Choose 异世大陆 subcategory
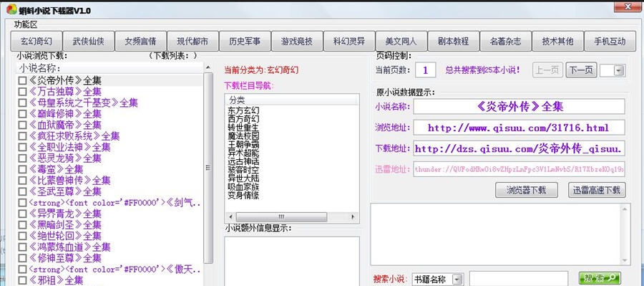Image resolution: width=644 pixels, height=286 pixels. [x=243, y=179]
